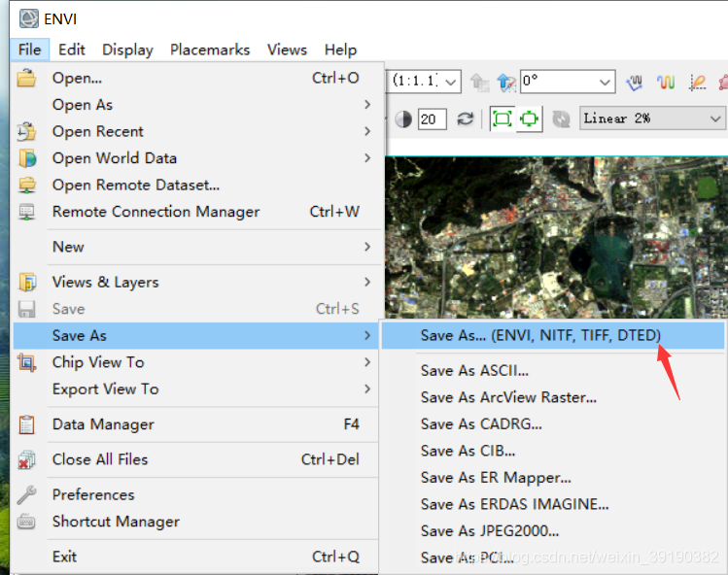Choose Save As ArcView Raster...
This screenshot has height=575, width=728.
pos(552,397)
